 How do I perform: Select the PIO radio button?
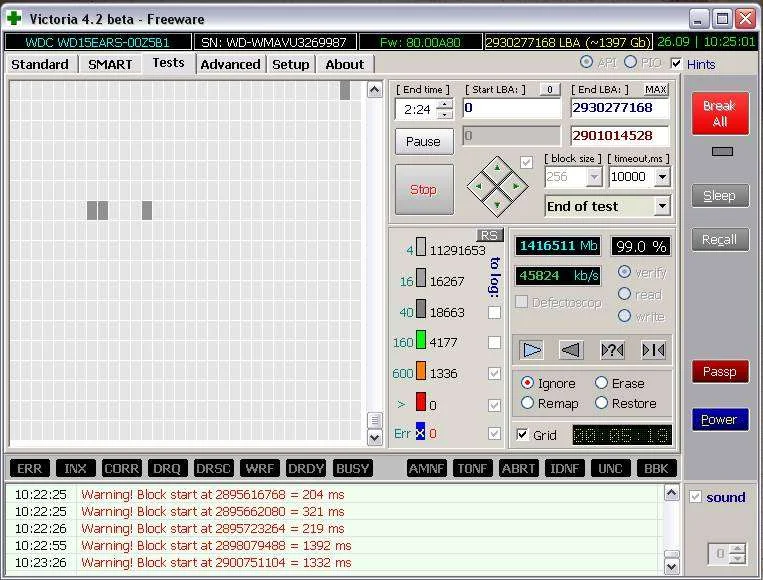630,62
